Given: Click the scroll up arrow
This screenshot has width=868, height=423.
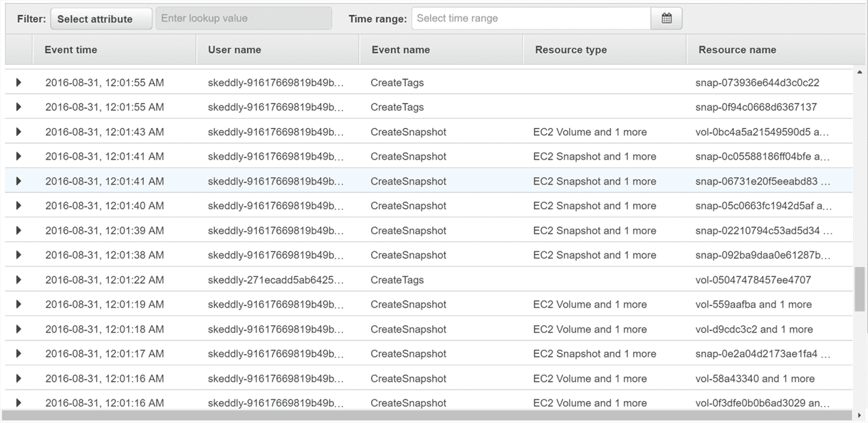Looking at the screenshot, I should [x=859, y=73].
